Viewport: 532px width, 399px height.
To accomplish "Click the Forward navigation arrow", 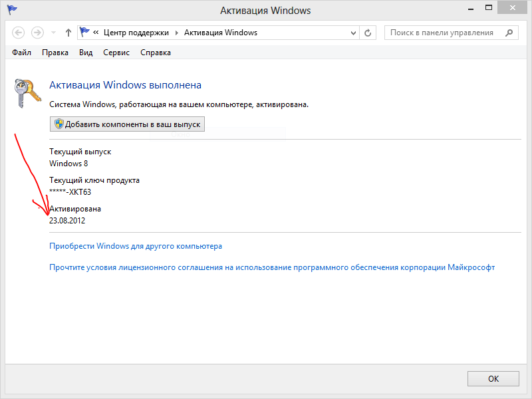I will 37,33.
